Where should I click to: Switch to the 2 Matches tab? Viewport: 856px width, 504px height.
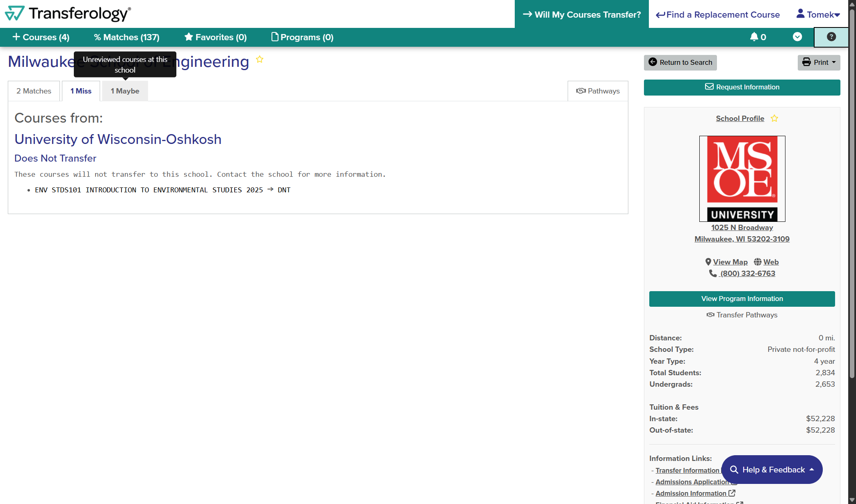click(34, 91)
